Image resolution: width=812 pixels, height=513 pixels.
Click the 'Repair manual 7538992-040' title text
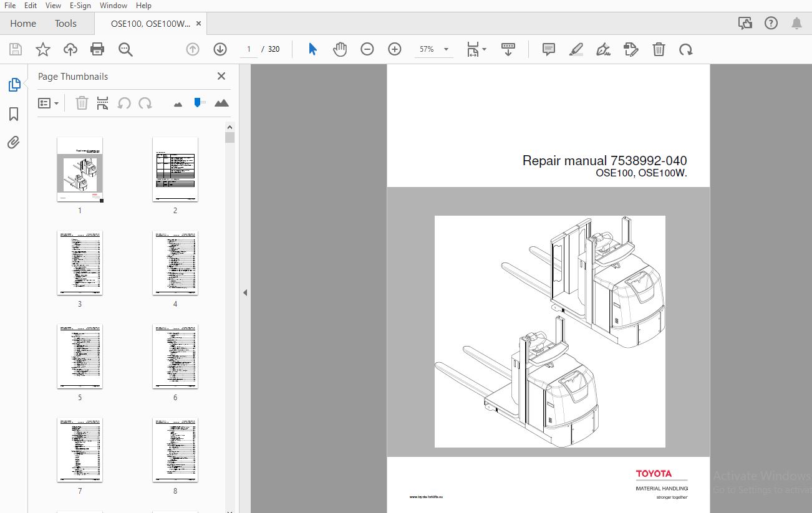[x=605, y=161]
